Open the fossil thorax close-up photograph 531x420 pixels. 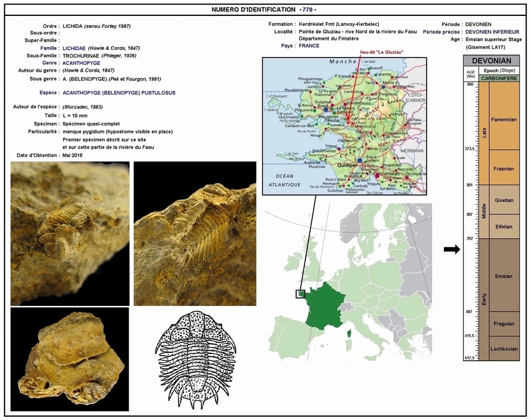point(195,234)
